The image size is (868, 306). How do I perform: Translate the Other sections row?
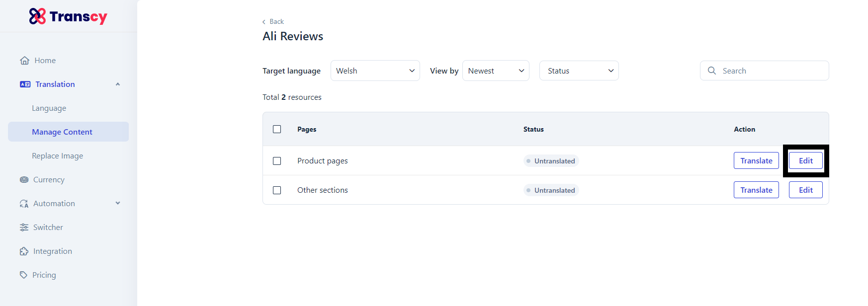[756, 190]
